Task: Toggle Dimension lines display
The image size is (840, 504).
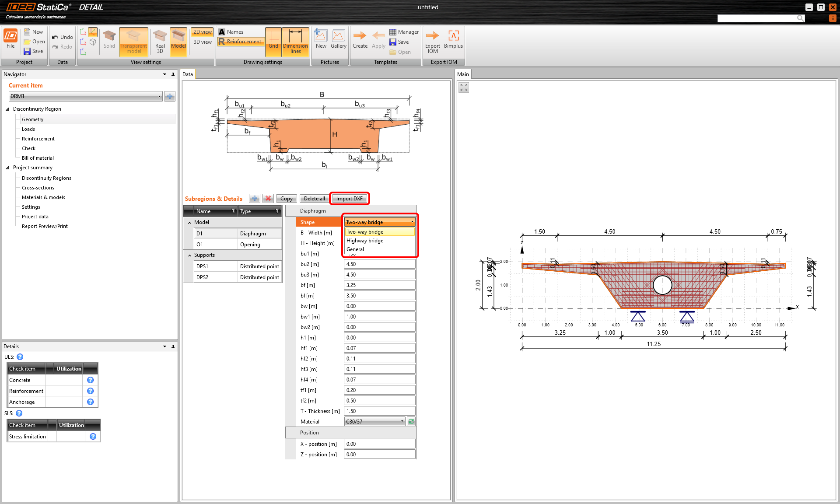Action: (295, 42)
